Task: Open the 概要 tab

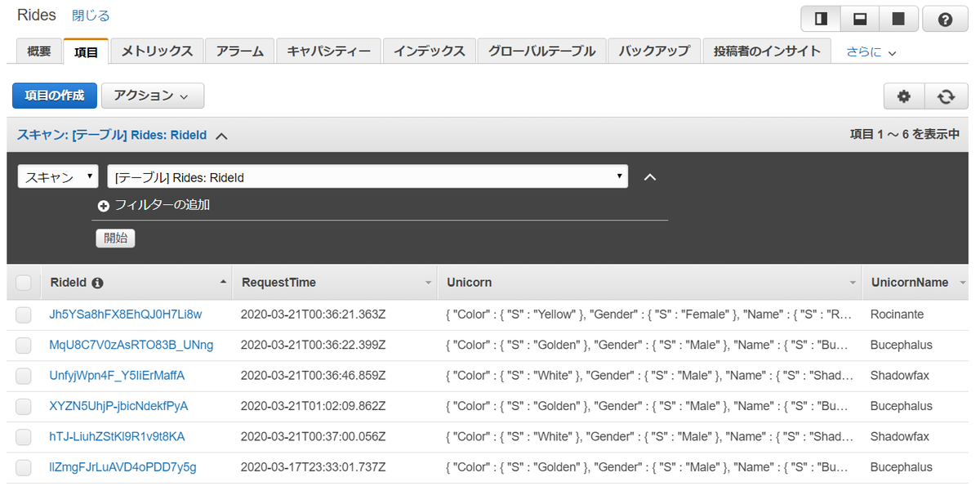Action: pos(39,51)
